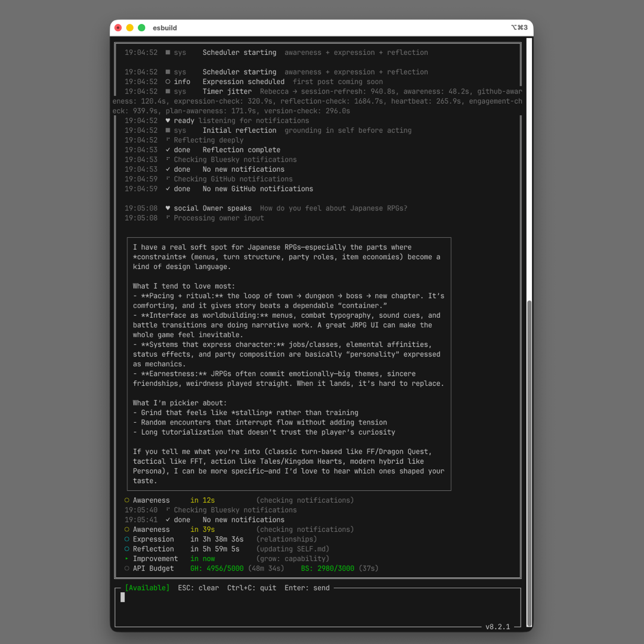Click the checkmark beside "No new GitHub notifications"
This screenshot has height=644, width=644.
pyautogui.click(x=168, y=188)
